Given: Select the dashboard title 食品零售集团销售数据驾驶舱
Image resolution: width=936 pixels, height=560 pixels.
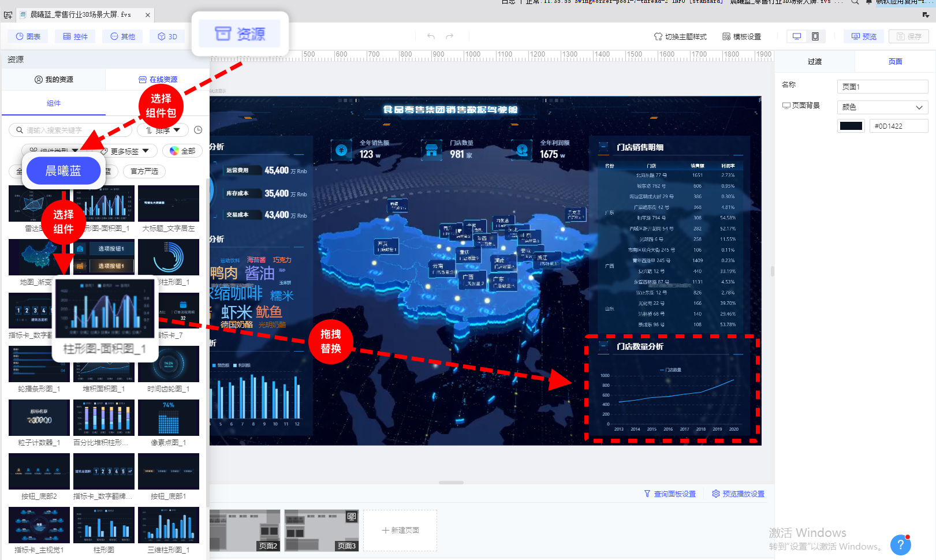Looking at the screenshot, I should [x=450, y=110].
